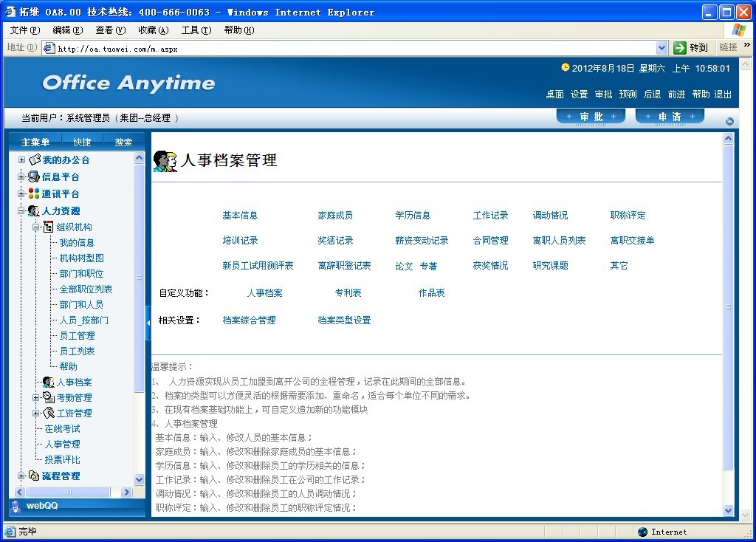756x542 pixels.
Task: Open the 档案综合管理 settings link
Action: pos(249,320)
